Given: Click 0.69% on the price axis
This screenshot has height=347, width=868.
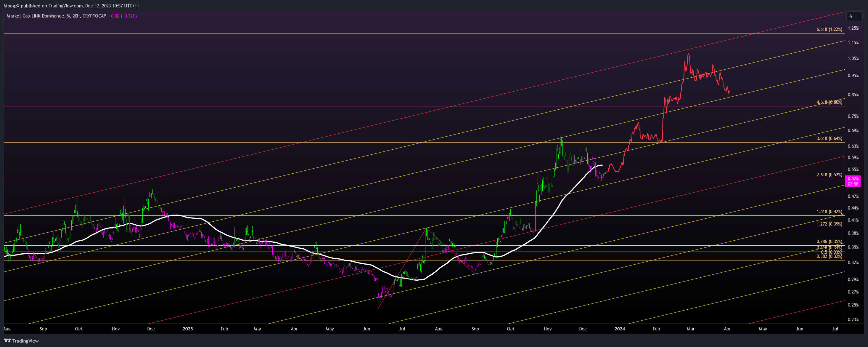Looking at the screenshot, I should click(x=853, y=130).
